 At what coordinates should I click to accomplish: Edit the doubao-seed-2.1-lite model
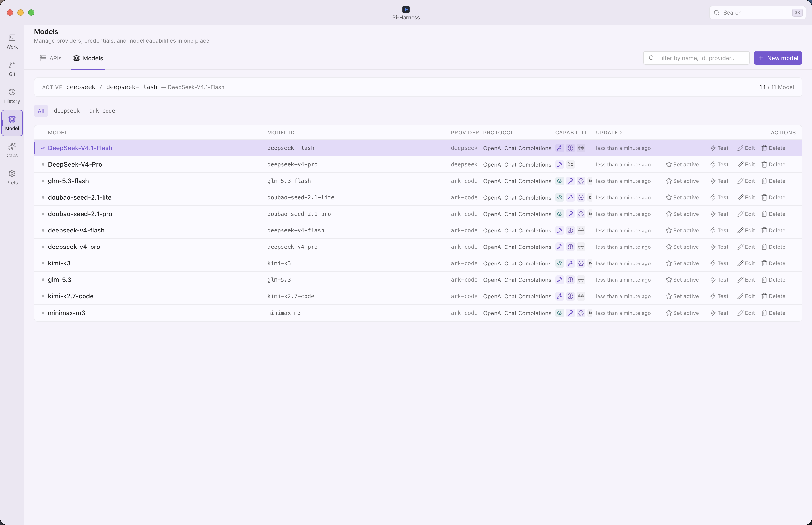click(746, 197)
